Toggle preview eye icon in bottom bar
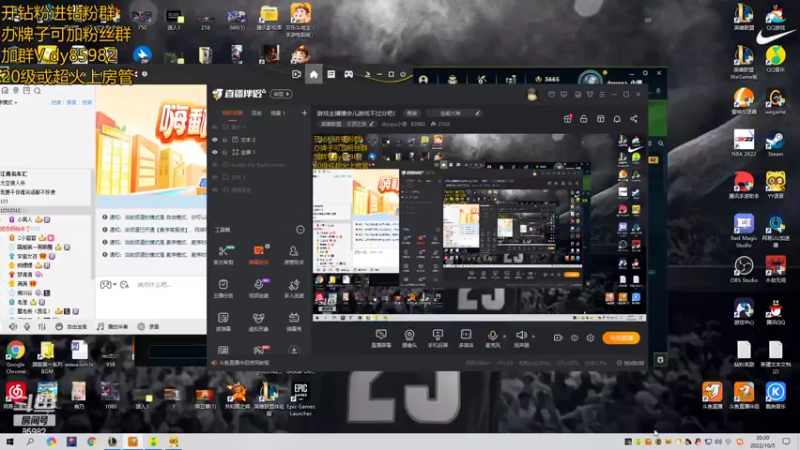This screenshot has height=450, width=800. pos(574,338)
